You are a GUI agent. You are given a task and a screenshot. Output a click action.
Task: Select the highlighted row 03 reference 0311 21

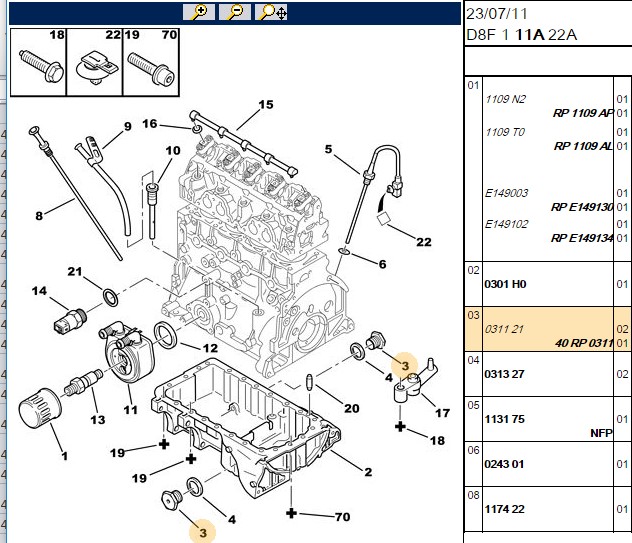point(547,329)
